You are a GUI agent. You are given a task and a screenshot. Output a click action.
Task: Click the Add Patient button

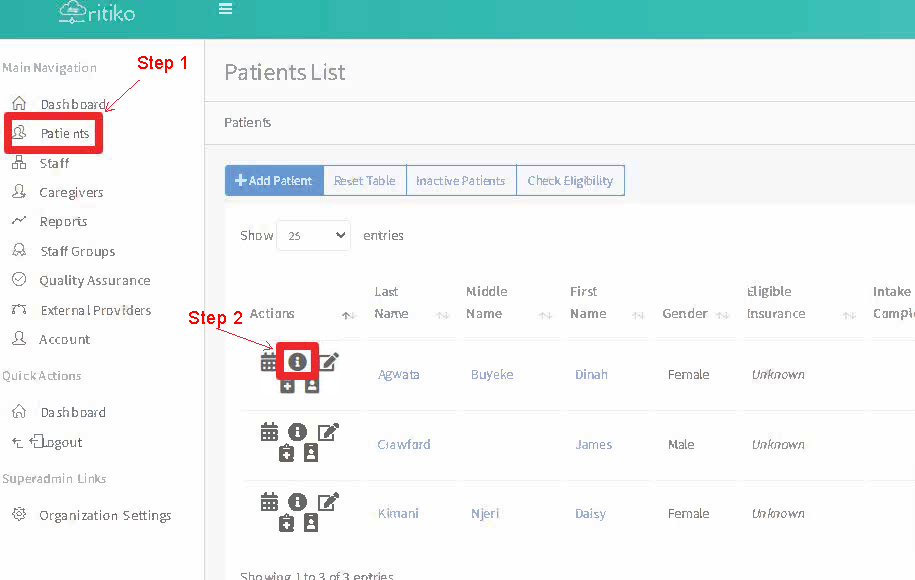[x=273, y=181]
